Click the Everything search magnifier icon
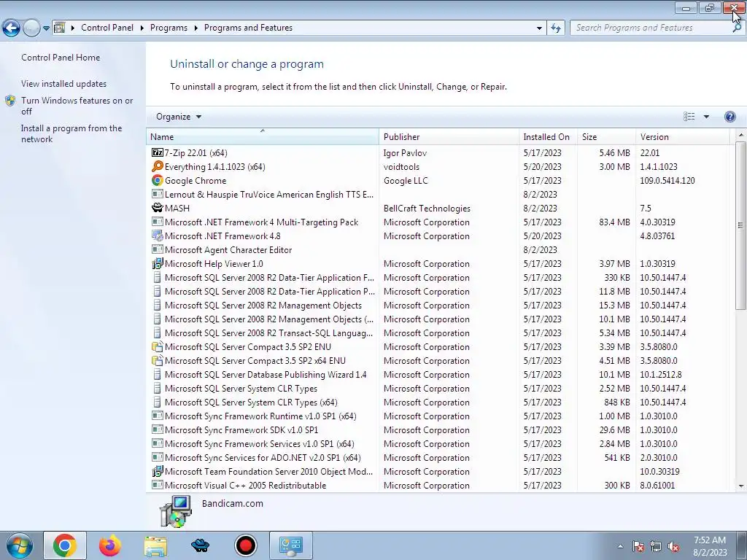The width and height of the screenshot is (747, 560). coord(158,167)
